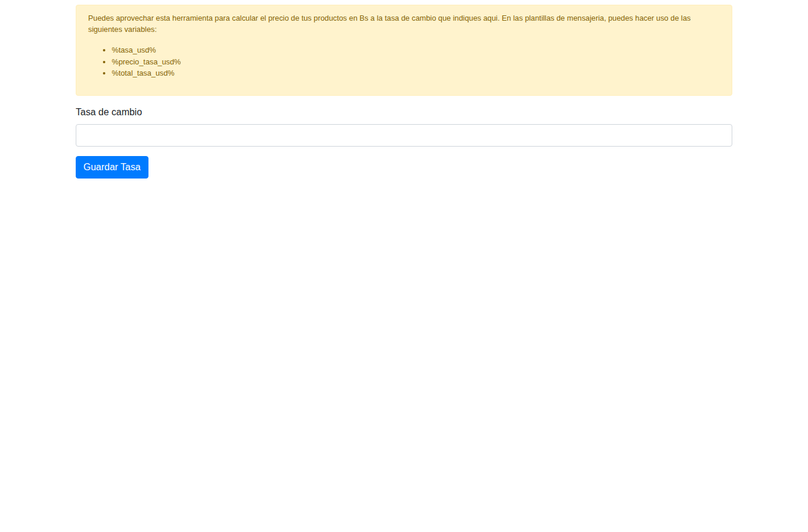This screenshot has height=532, width=808.
Task: Click the bullet before %precio_tasa_usd%
Action: click(104, 62)
